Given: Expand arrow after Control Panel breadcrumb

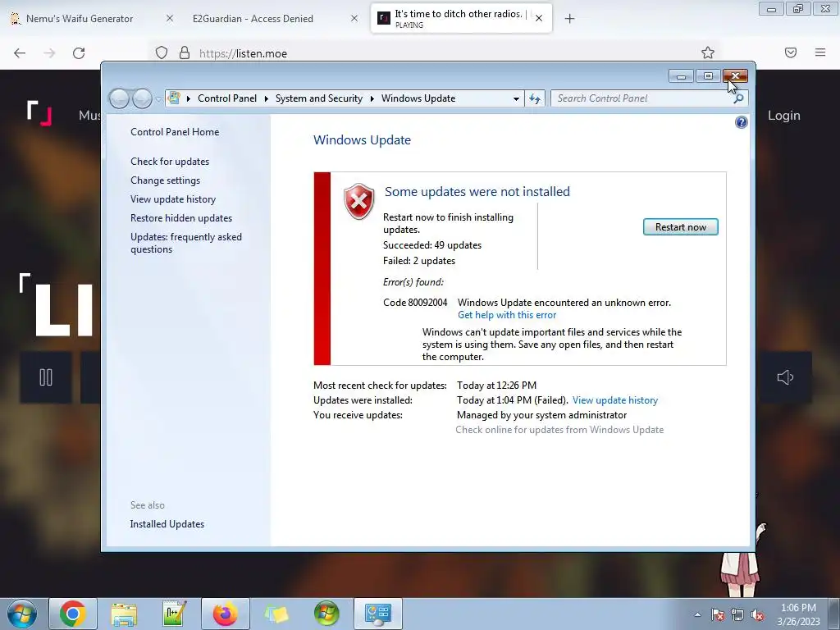Looking at the screenshot, I should [267, 98].
